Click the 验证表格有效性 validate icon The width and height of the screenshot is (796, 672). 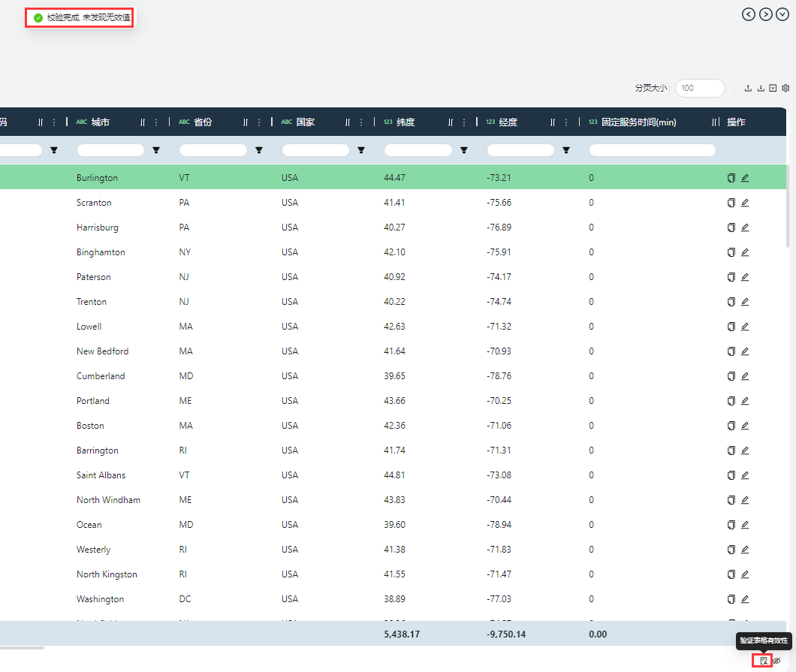tap(763, 660)
